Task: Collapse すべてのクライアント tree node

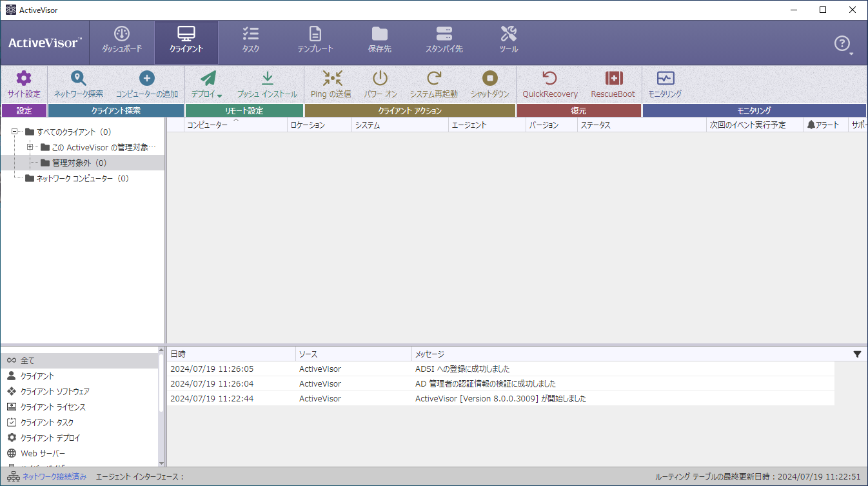Action: click(14, 132)
